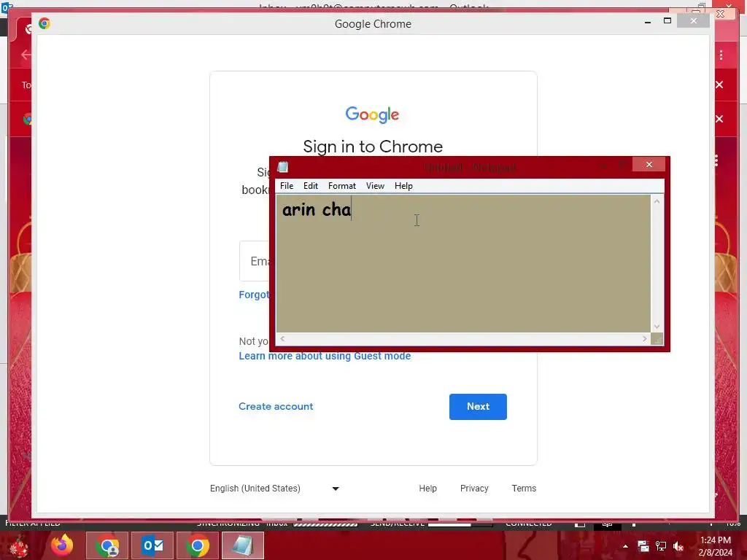This screenshot has width=747, height=560.
Task: Open the Help link in sign-in footer
Action: 427,489
